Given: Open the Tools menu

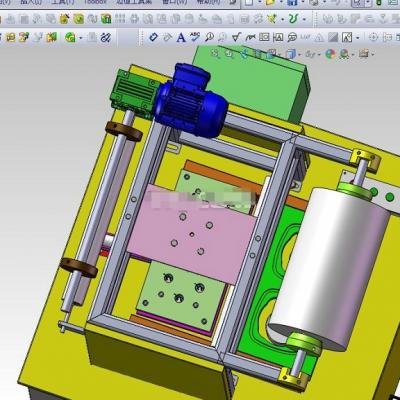Looking at the screenshot, I should click(x=63, y=2).
